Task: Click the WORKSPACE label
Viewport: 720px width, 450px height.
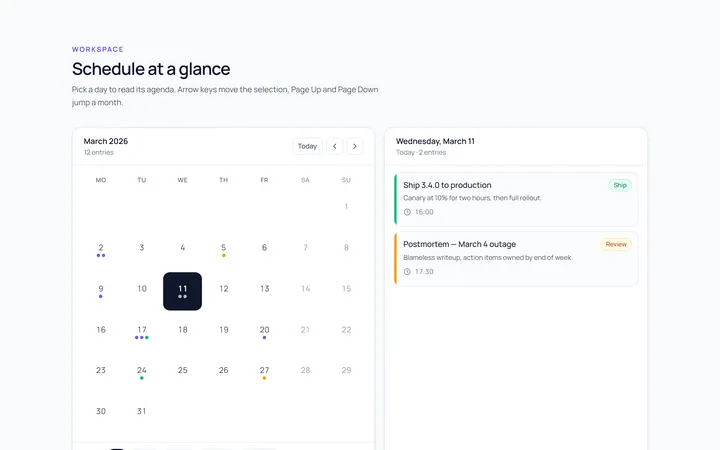Action: [98, 50]
